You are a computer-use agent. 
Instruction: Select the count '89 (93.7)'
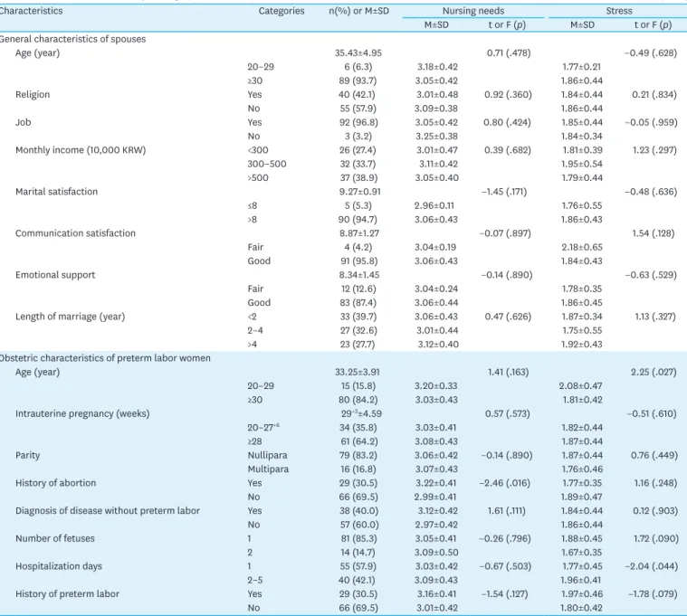[x=358, y=81]
